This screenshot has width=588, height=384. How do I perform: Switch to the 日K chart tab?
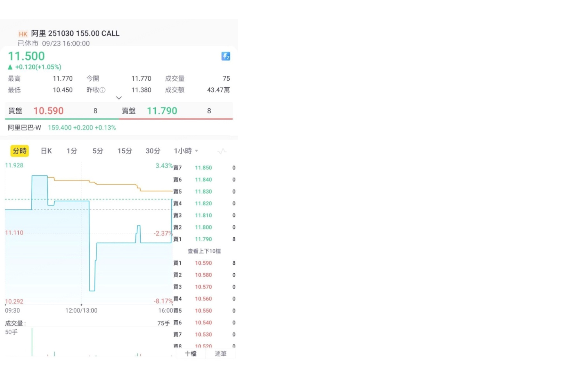tap(46, 151)
